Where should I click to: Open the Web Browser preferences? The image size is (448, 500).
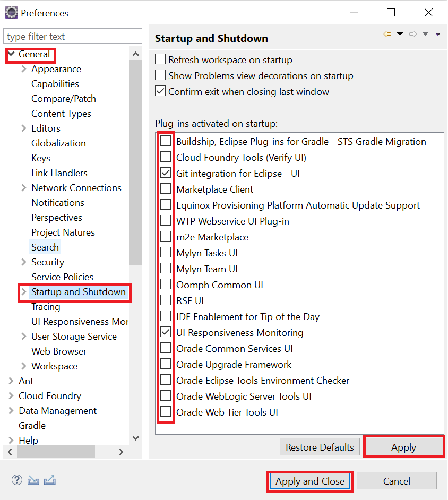coord(59,351)
